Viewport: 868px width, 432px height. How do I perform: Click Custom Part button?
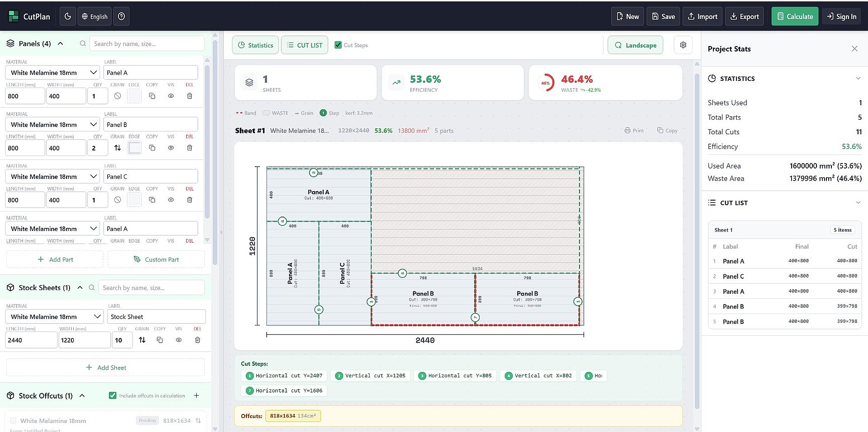pyautogui.click(x=156, y=259)
